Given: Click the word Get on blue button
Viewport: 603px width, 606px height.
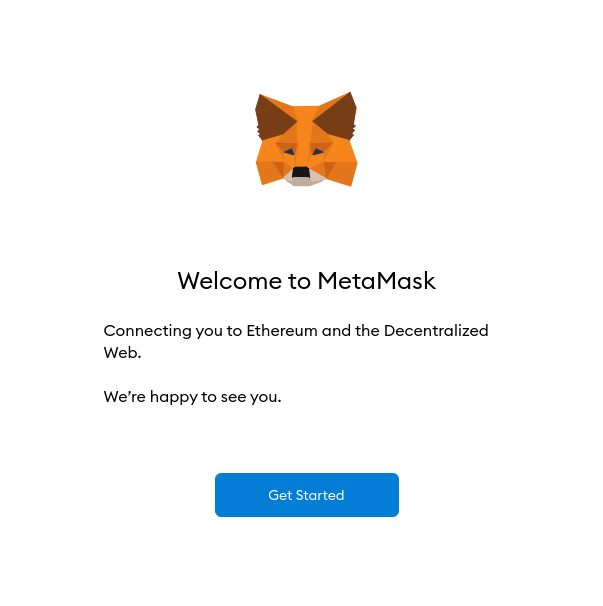Looking at the screenshot, I should pyautogui.click(x=280, y=495).
